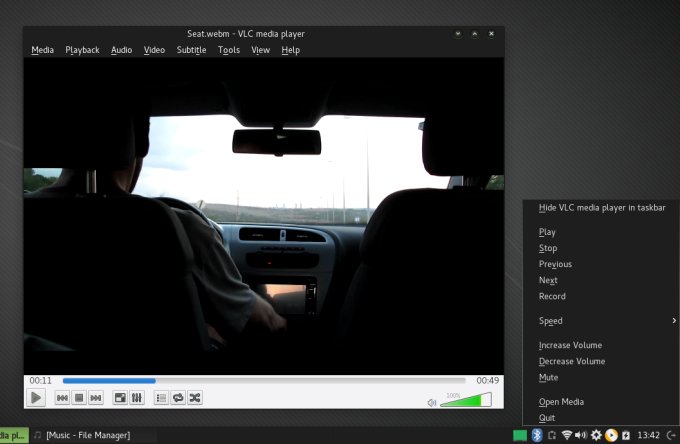The height and width of the screenshot is (444, 680).
Task: Click the 13:42 clock in the panel
Action: point(648,435)
